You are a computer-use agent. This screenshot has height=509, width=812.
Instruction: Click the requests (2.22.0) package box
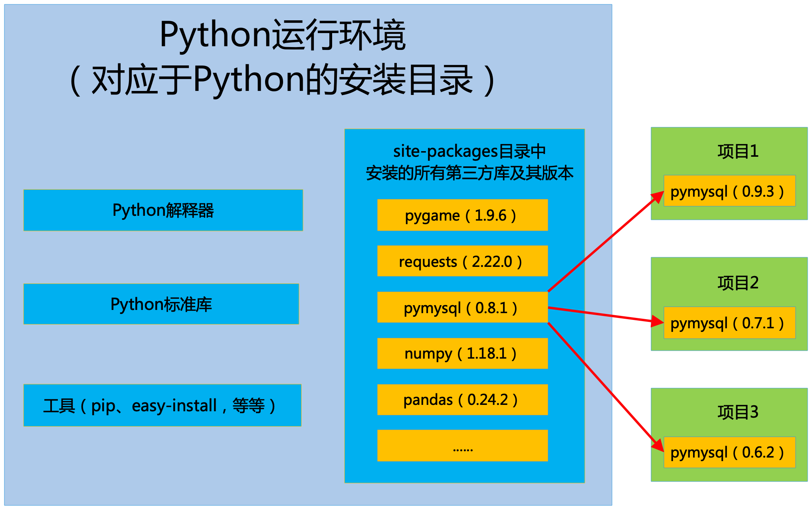click(x=462, y=261)
